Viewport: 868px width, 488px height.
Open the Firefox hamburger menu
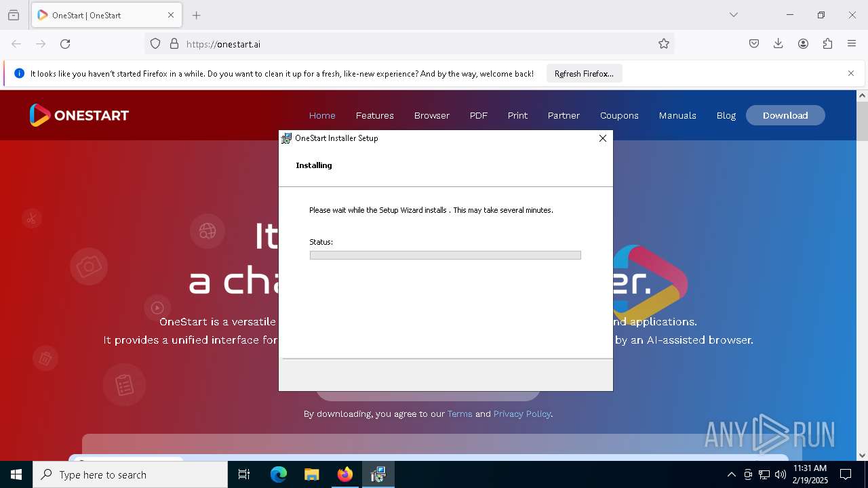click(x=852, y=43)
